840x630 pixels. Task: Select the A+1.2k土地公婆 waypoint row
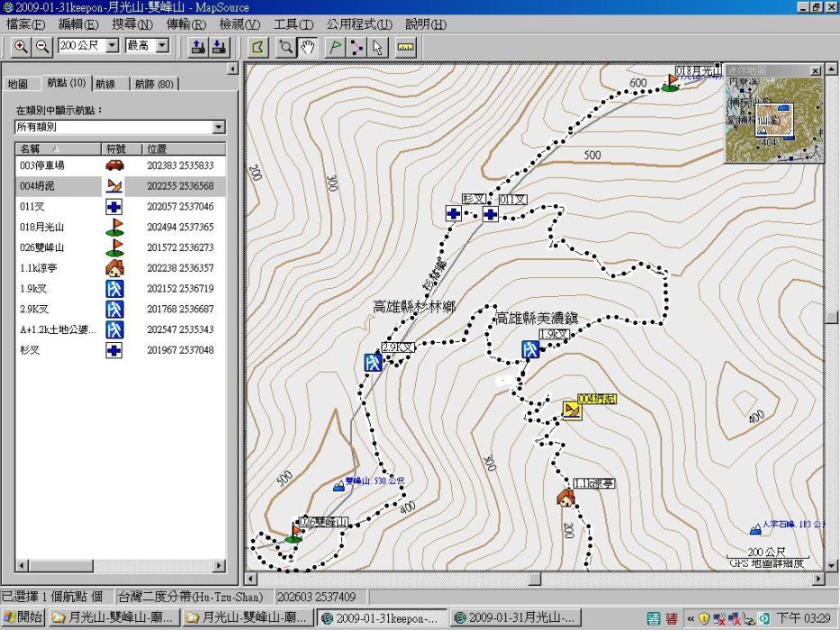(121, 329)
